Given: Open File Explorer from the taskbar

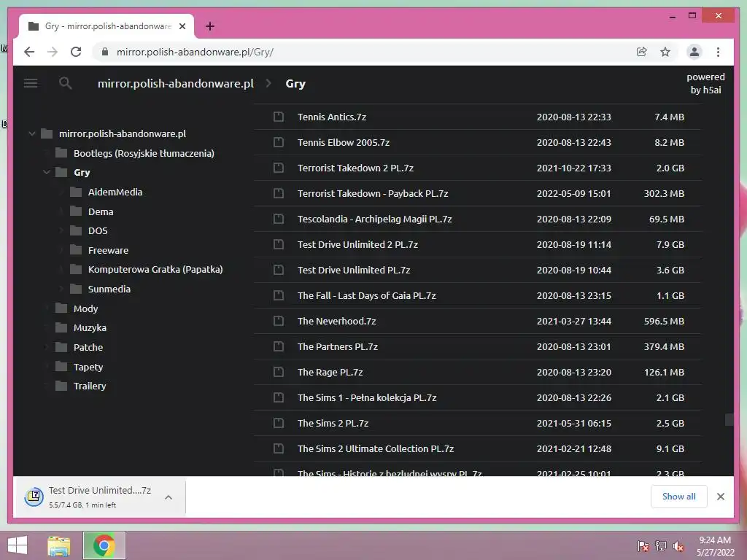Looking at the screenshot, I should (x=59, y=545).
